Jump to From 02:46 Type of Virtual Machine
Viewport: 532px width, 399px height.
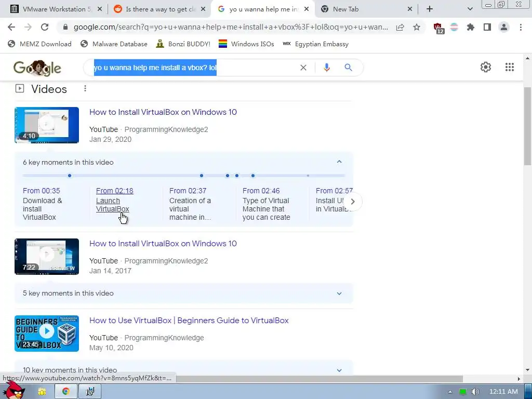tap(267, 204)
